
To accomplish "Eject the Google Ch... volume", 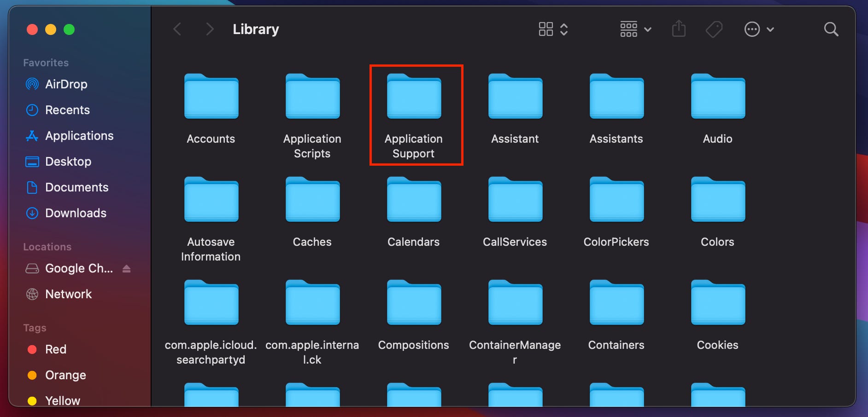I will (127, 268).
